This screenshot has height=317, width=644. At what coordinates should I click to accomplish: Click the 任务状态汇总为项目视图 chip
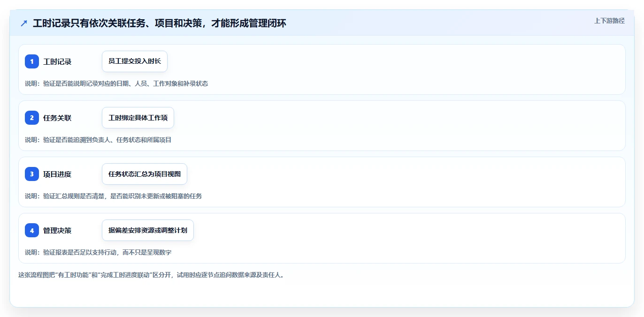click(145, 174)
